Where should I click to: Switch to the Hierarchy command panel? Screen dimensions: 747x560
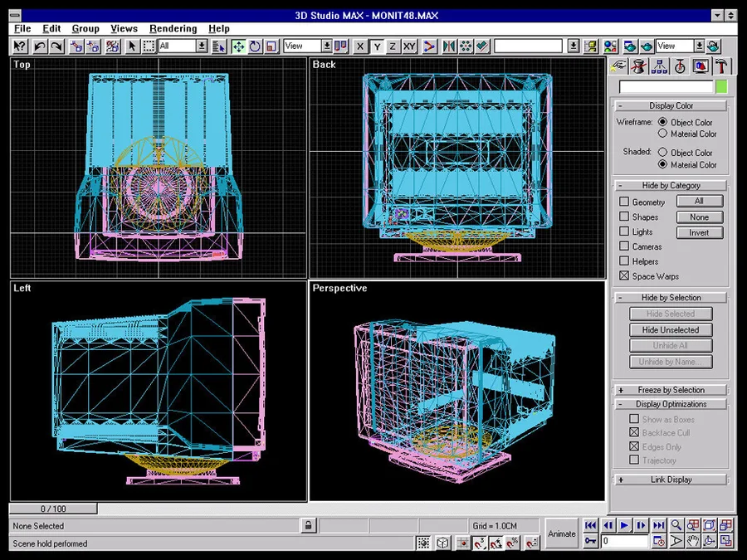click(x=659, y=66)
